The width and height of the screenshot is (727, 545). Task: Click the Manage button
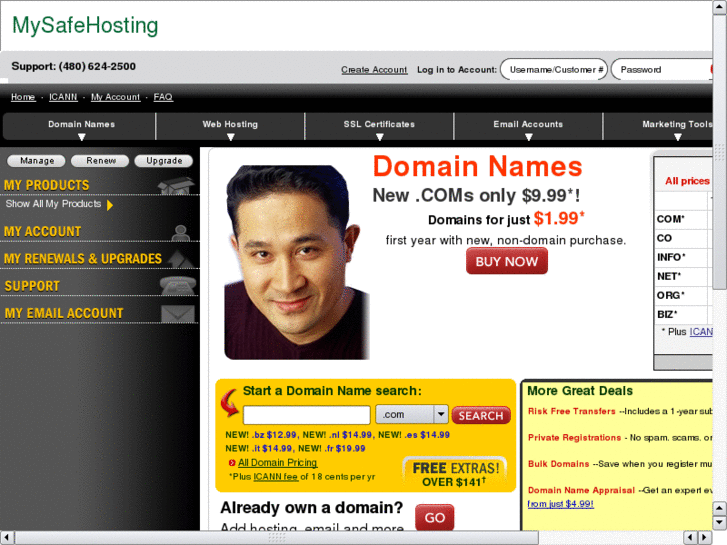click(37, 160)
